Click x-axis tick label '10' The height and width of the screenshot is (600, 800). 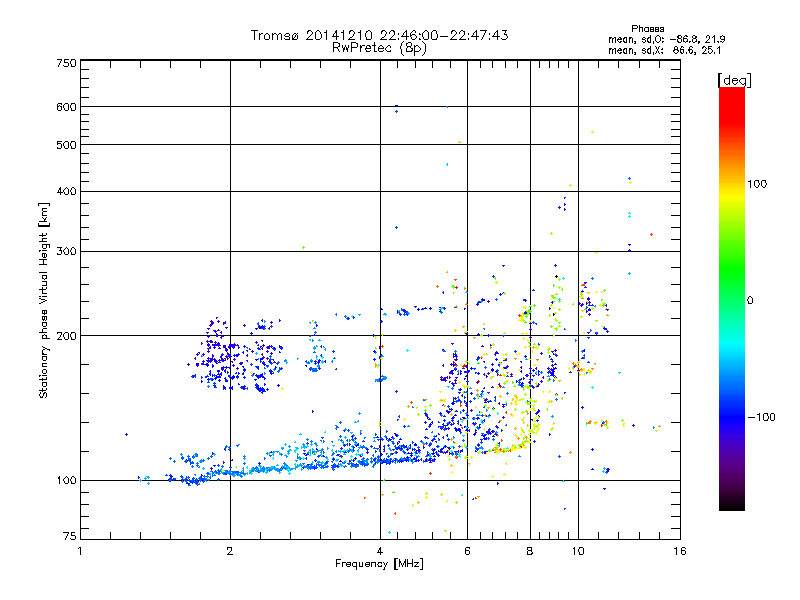point(578,551)
